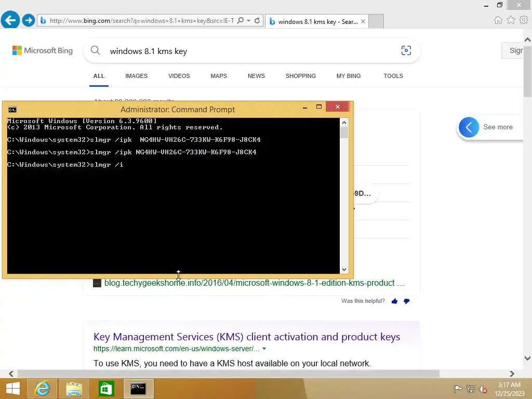Viewport: 532px width, 399px height.
Task: Open the TOOLS menu on Bing
Action: (393, 76)
